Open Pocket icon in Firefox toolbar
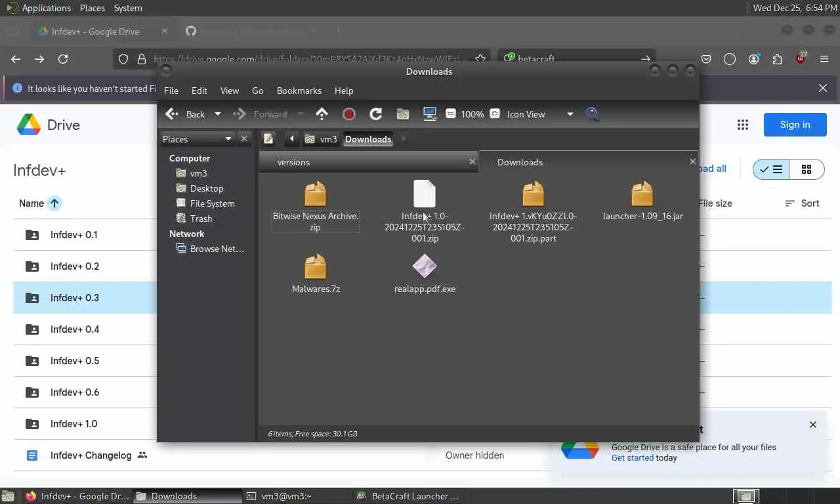Image resolution: width=840 pixels, height=504 pixels. pyautogui.click(x=706, y=59)
